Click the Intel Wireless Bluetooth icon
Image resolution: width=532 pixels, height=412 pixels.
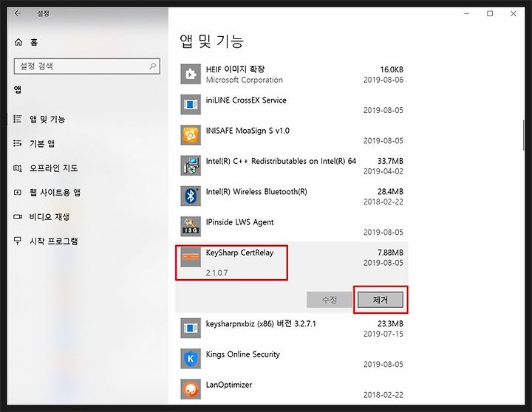click(191, 196)
